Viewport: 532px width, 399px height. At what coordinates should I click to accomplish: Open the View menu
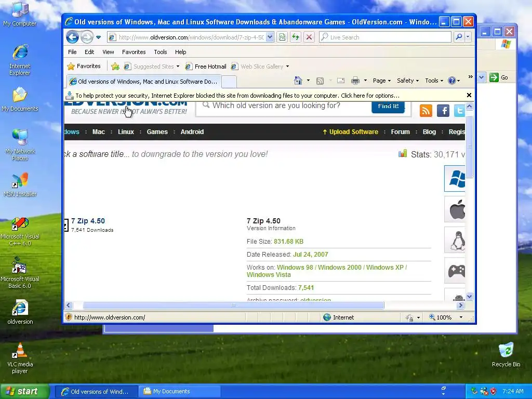pyautogui.click(x=108, y=52)
